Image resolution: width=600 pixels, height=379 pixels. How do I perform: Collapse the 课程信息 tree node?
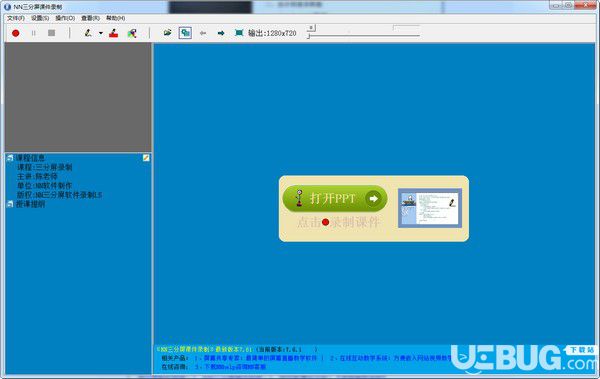10,158
